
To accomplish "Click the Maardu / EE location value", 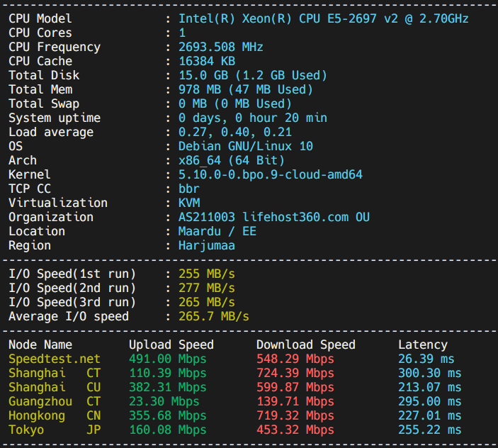I will 217,231.
